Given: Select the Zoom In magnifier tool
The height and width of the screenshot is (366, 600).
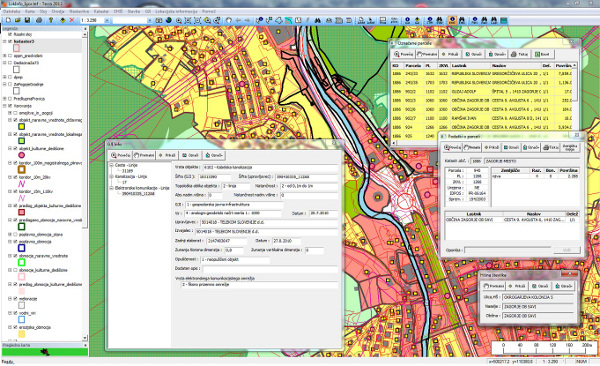Looking at the screenshot, I should point(179,20).
